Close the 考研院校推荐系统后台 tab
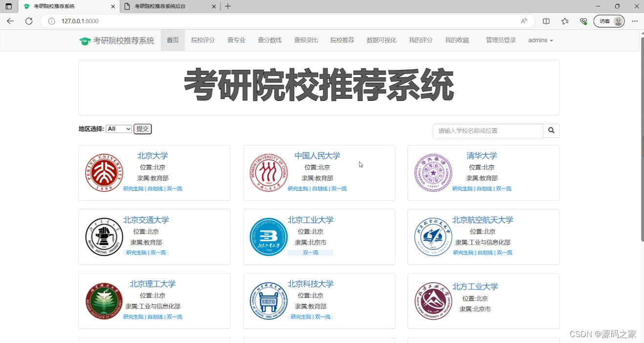 click(214, 6)
